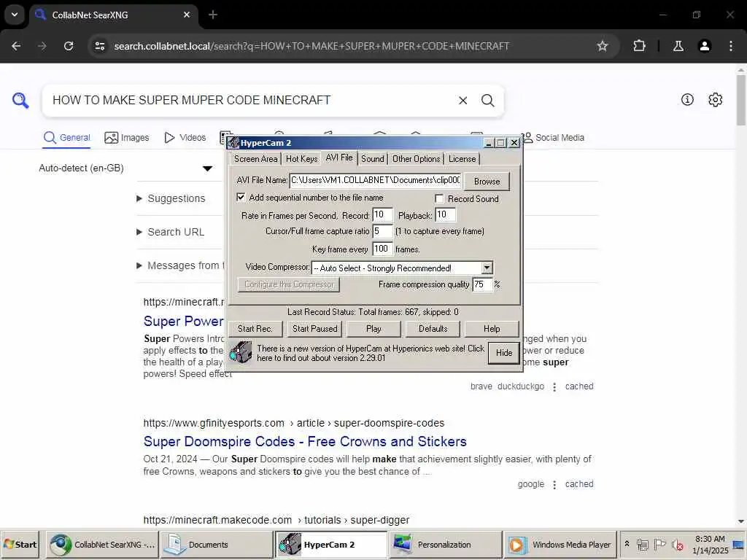
Task: Open options dots for Super Powers result
Action: pos(554,386)
